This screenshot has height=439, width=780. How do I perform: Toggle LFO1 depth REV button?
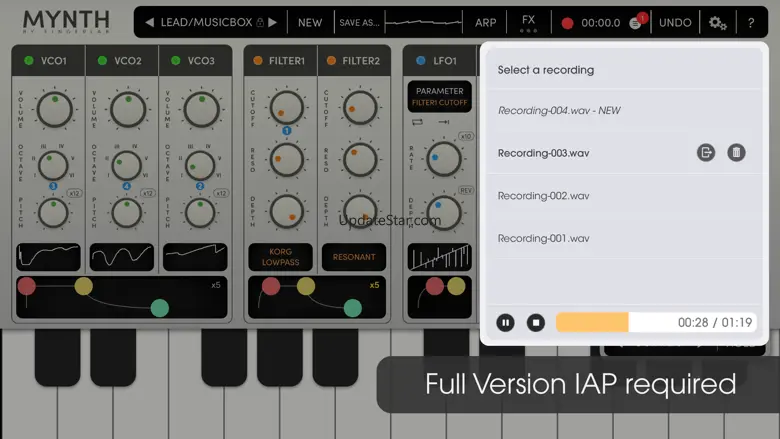click(x=466, y=190)
